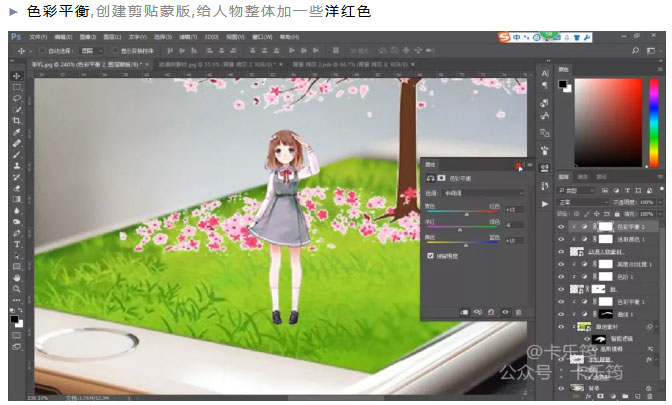Adjust the Cyan-Red slider handle
Screen dimensions: 672x405
(466, 213)
